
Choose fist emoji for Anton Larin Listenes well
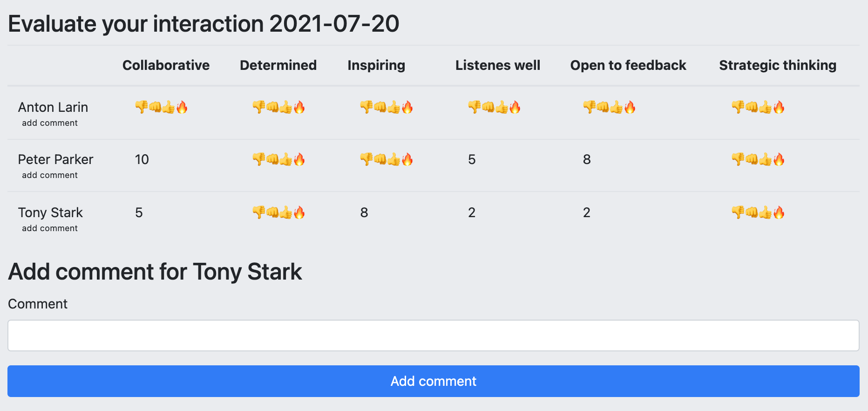pos(488,107)
